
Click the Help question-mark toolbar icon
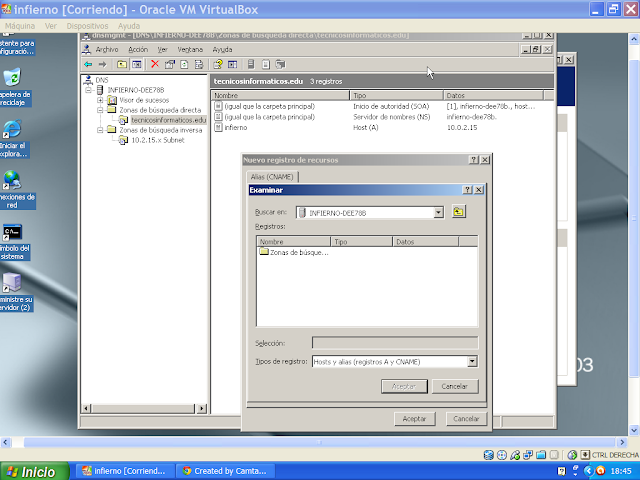(x=218, y=64)
